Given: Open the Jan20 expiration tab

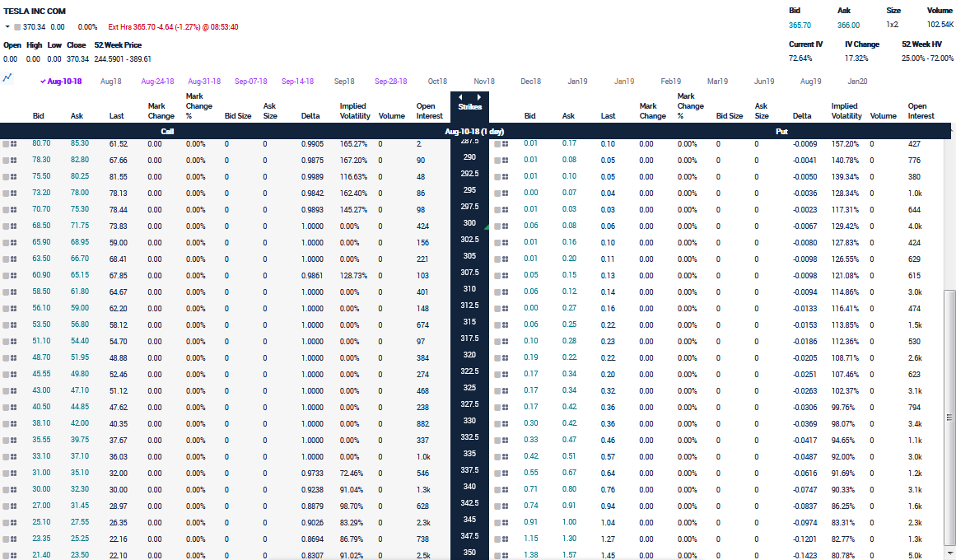Looking at the screenshot, I should coord(857,82).
